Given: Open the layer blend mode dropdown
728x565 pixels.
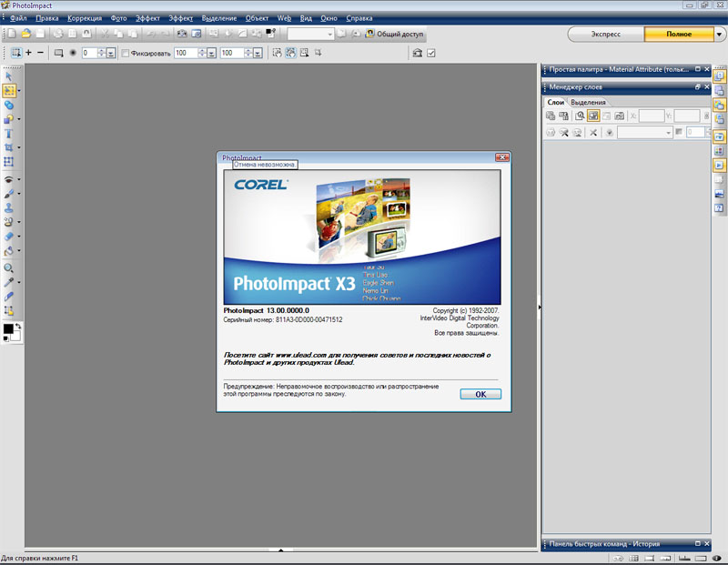Looking at the screenshot, I should tap(644, 133).
